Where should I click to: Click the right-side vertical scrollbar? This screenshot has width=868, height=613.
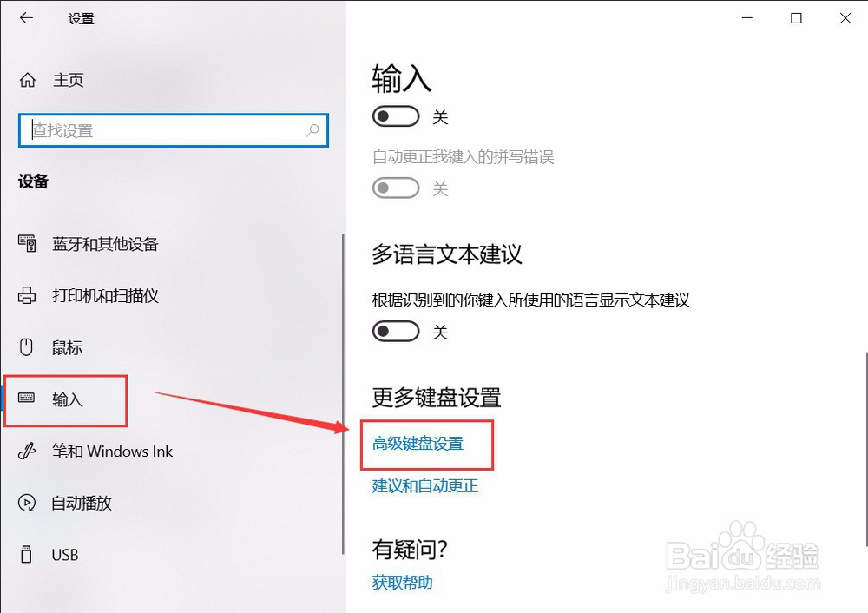tap(865, 449)
